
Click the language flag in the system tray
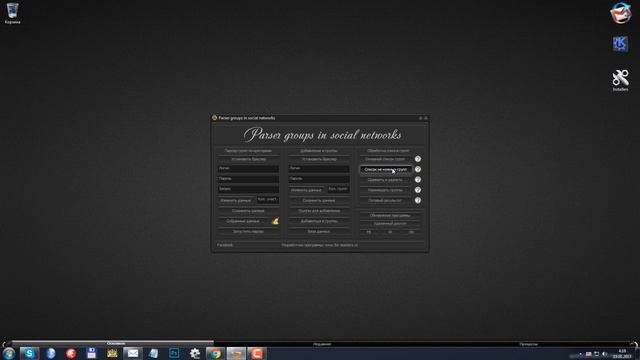coord(589,354)
